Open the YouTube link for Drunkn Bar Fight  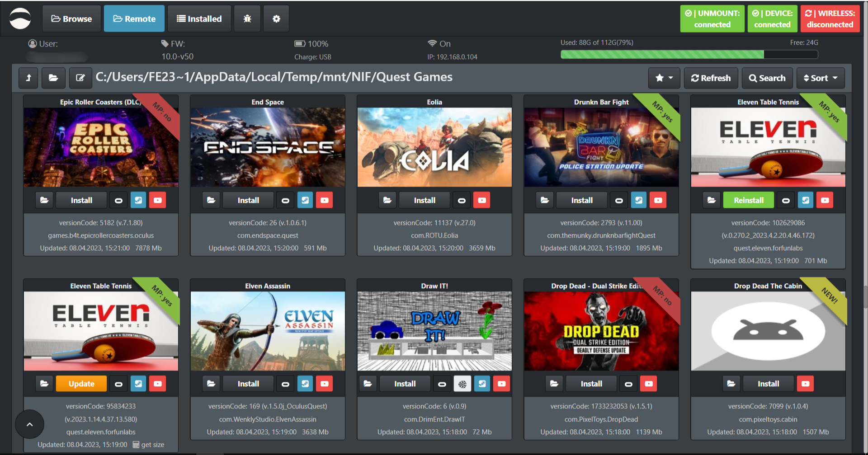pyautogui.click(x=658, y=200)
